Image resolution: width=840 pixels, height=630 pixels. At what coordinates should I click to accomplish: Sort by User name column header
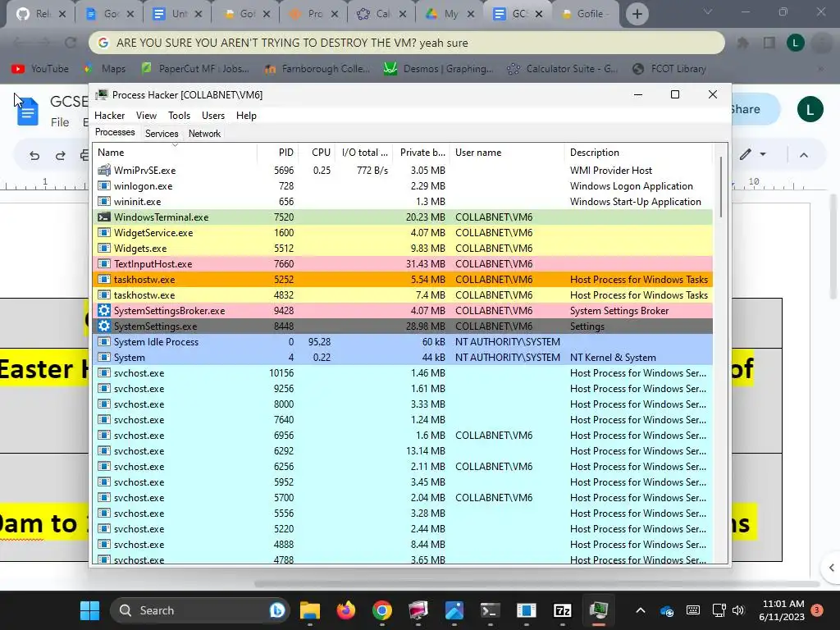507,153
